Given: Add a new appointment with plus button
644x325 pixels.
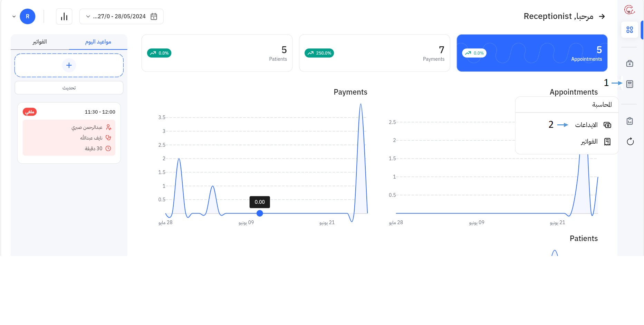Looking at the screenshot, I should [x=69, y=65].
